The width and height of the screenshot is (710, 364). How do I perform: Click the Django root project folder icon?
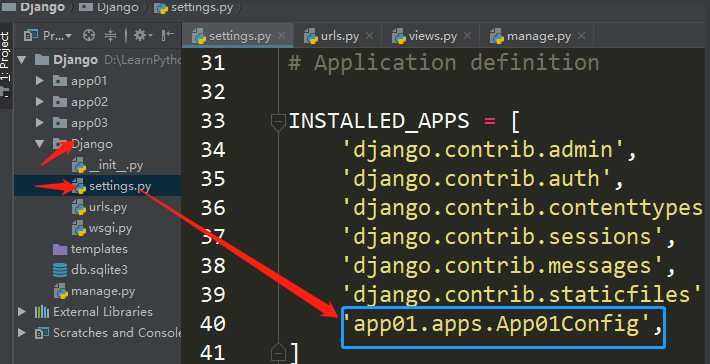42,60
